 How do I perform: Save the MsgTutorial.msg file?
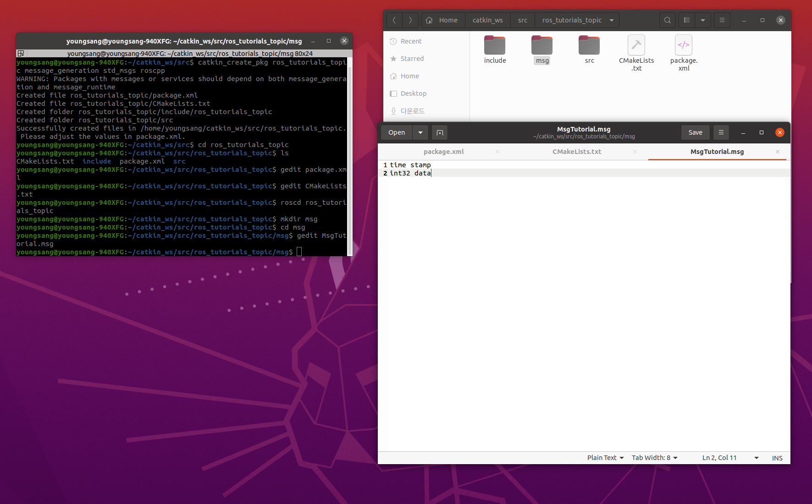click(x=695, y=132)
